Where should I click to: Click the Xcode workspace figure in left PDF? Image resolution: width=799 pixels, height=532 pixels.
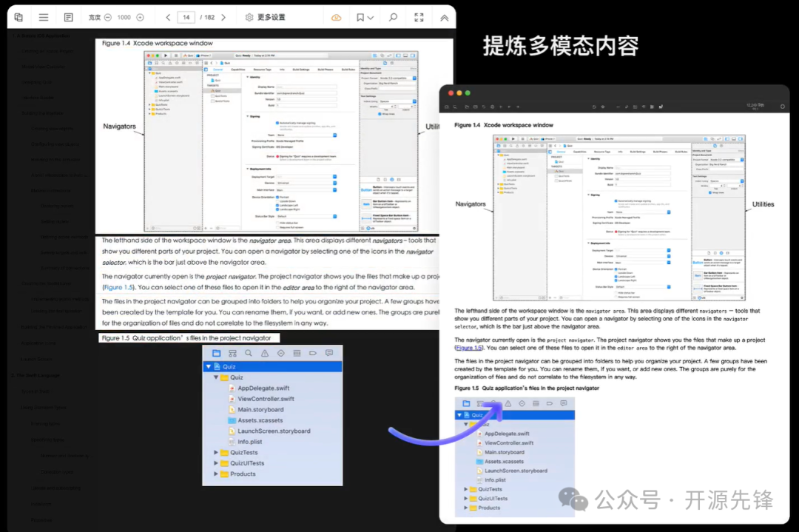point(281,141)
